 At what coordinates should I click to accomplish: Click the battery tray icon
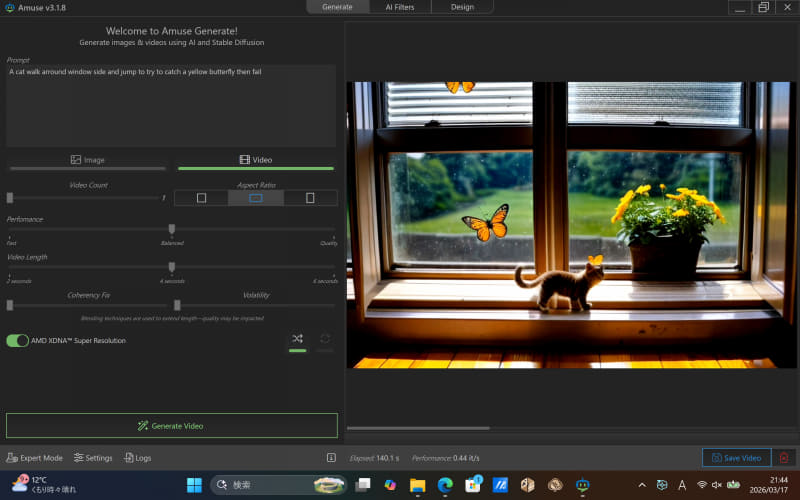(x=734, y=485)
